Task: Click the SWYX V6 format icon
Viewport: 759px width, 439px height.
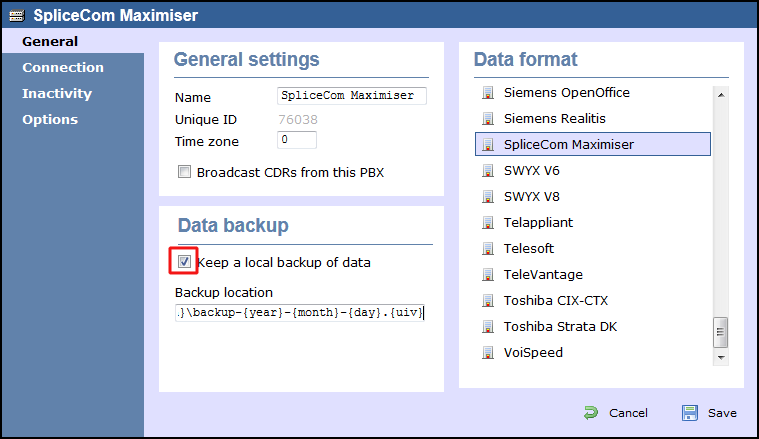Action: [488, 171]
